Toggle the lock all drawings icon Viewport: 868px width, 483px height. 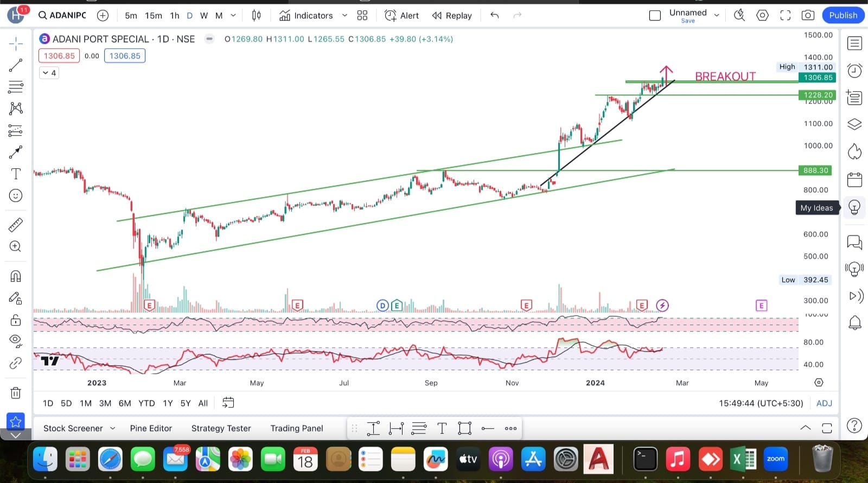coord(16,320)
